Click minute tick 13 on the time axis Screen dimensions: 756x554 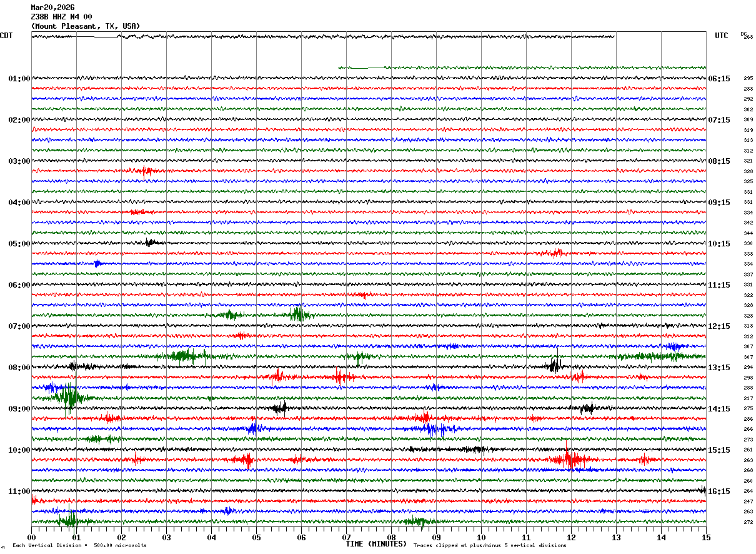click(616, 536)
